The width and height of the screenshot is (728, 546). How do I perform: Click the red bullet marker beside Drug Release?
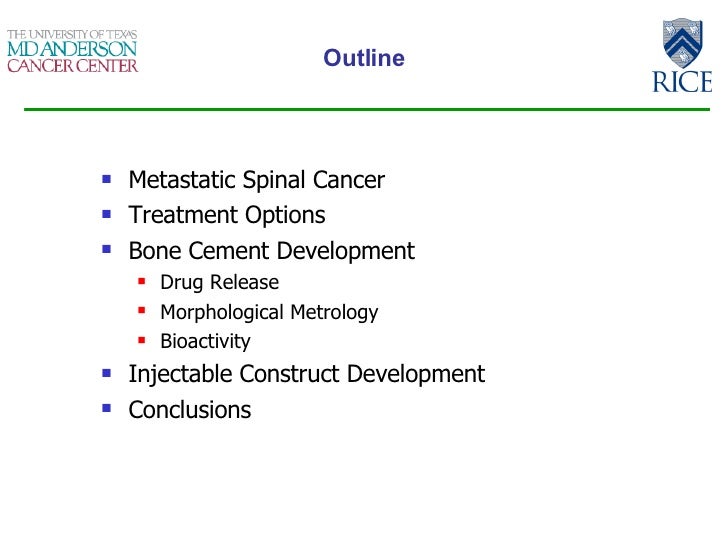[x=142, y=281]
